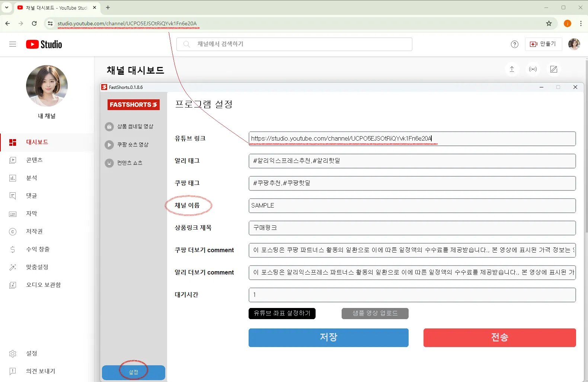The width and height of the screenshot is (588, 382).
Task: Click the 대기시간 input field
Action: (412, 295)
